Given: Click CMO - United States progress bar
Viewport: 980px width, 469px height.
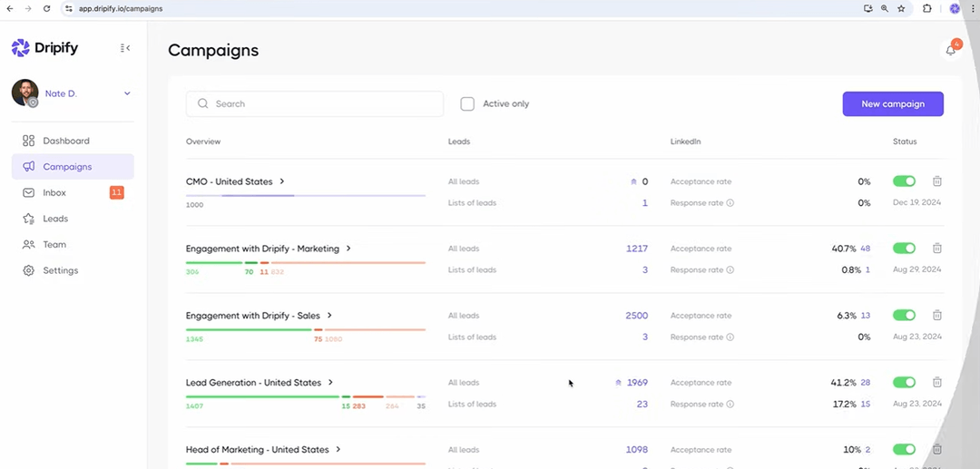Looking at the screenshot, I should pyautogui.click(x=306, y=195).
